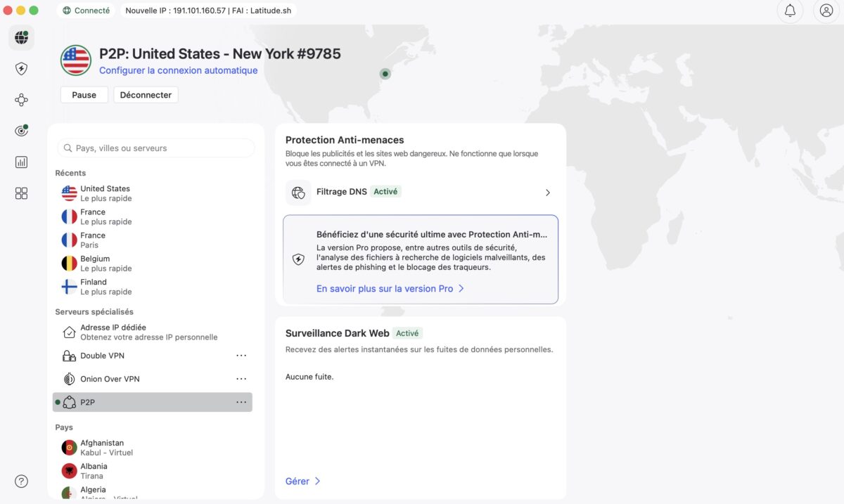The image size is (844, 504).
Task: Select France 'Le plus rapide' recent entry
Action: (153, 217)
